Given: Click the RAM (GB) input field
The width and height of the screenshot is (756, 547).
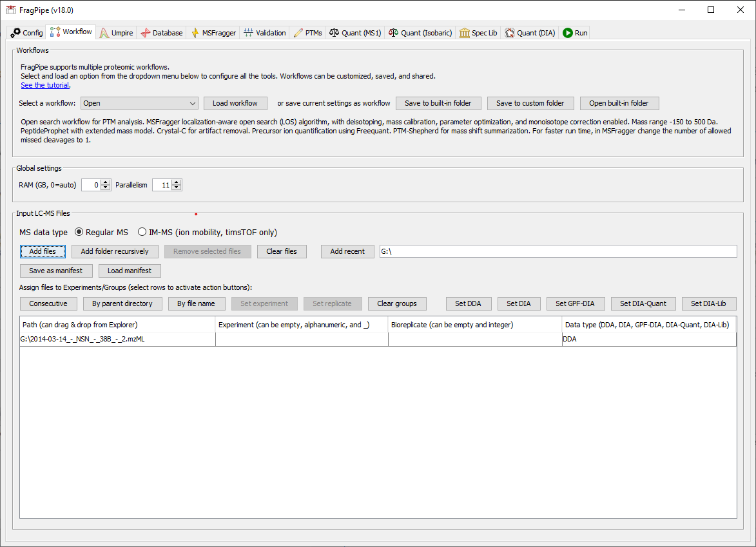Looking at the screenshot, I should pos(91,185).
